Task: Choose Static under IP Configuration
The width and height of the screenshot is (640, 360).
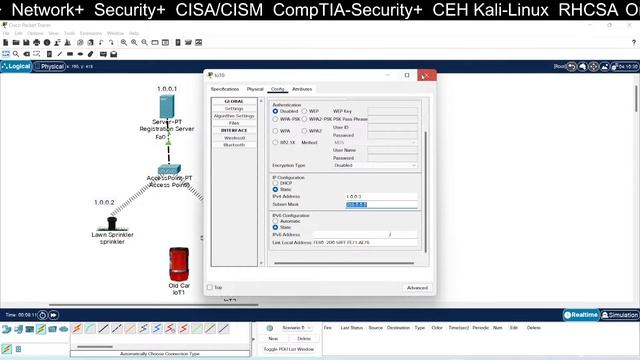Action: 275,189
